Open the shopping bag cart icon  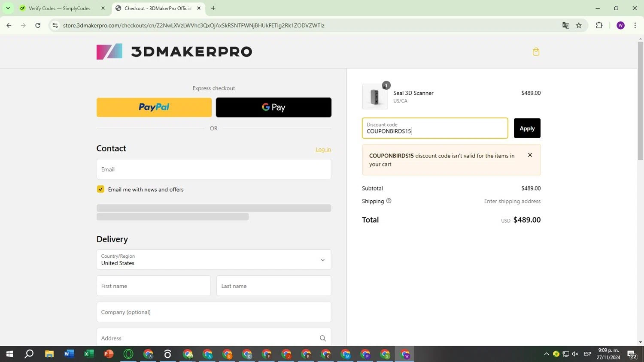pyautogui.click(x=536, y=52)
